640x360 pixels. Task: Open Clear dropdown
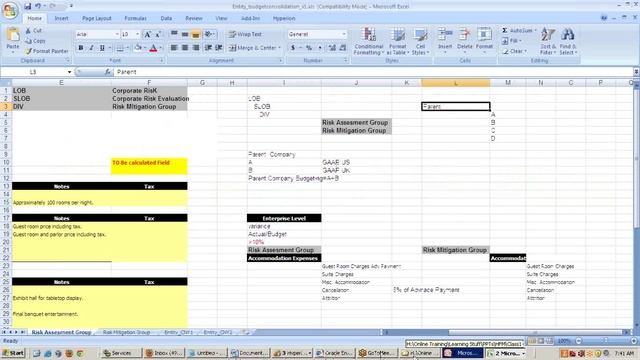(514, 51)
